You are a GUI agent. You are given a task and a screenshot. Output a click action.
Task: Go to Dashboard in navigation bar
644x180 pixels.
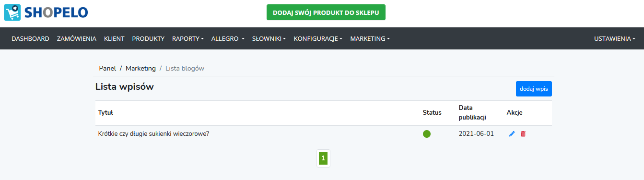[x=30, y=38]
